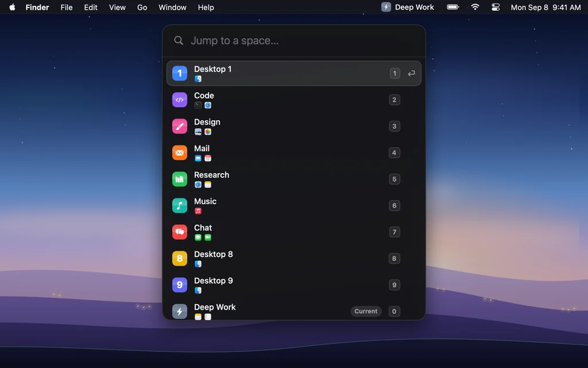Click the yellow Desktop 8 icon

tap(180, 258)
